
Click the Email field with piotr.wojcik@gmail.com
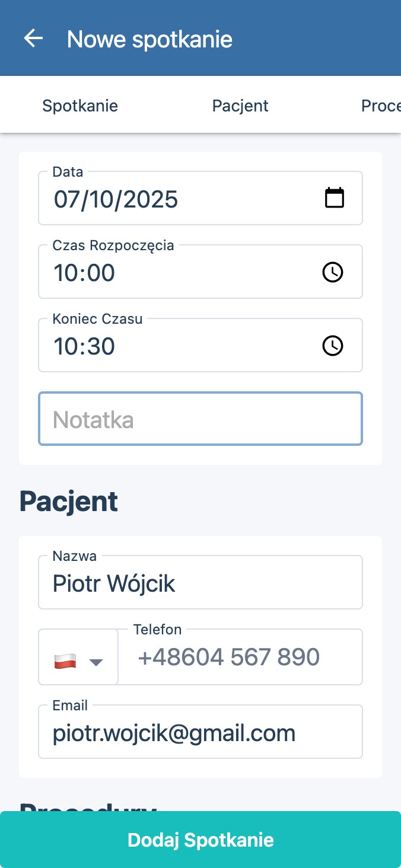click(x=200, y=733)
